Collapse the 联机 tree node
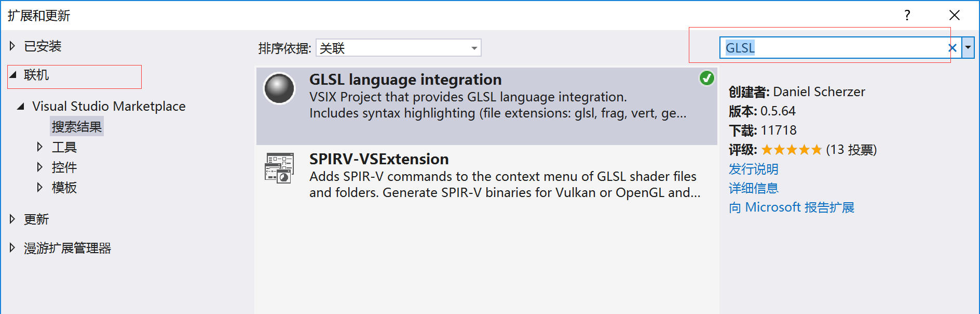 coord(13,75)
